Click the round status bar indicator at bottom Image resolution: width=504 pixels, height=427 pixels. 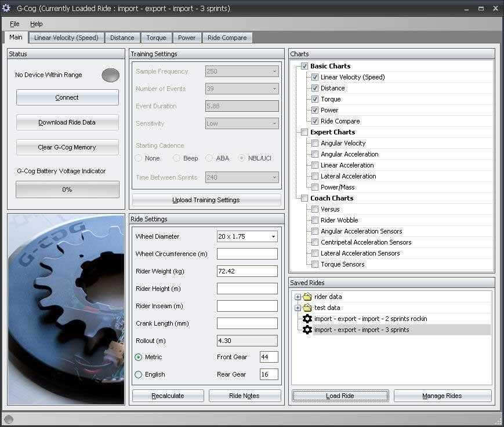(x=9, y=419)
